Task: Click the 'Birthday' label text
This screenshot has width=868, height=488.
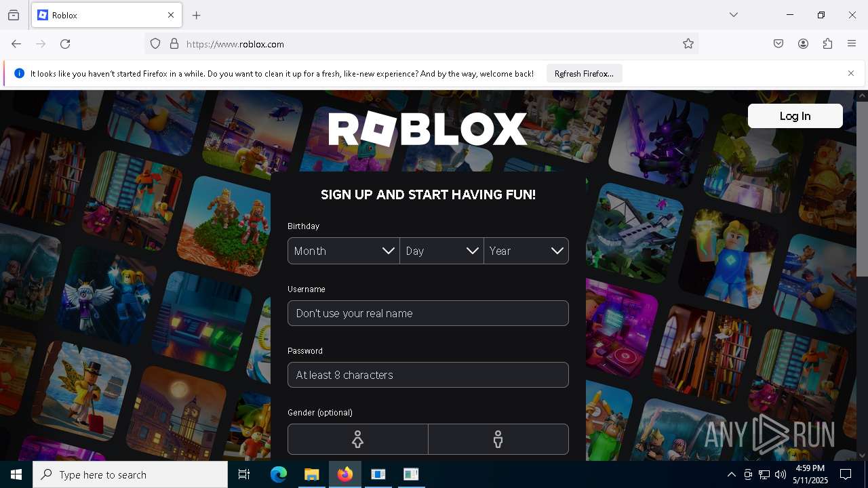Action: 303,226
